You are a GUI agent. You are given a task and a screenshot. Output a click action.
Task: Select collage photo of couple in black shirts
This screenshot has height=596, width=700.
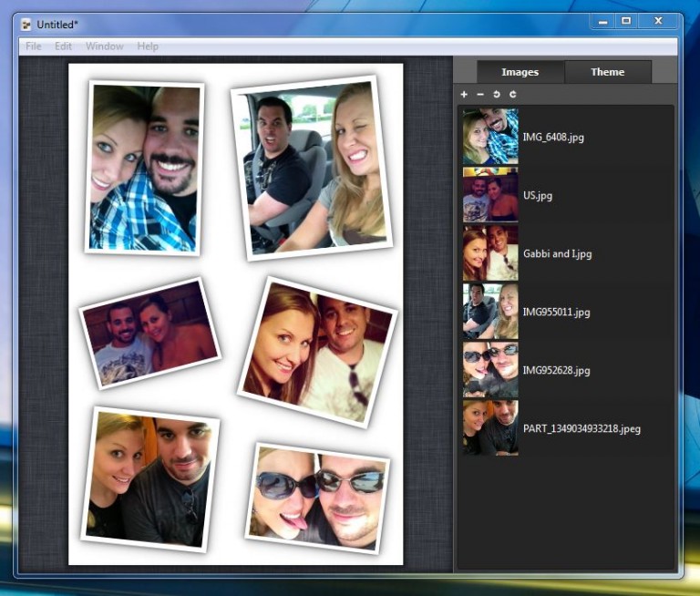point(150,479)
